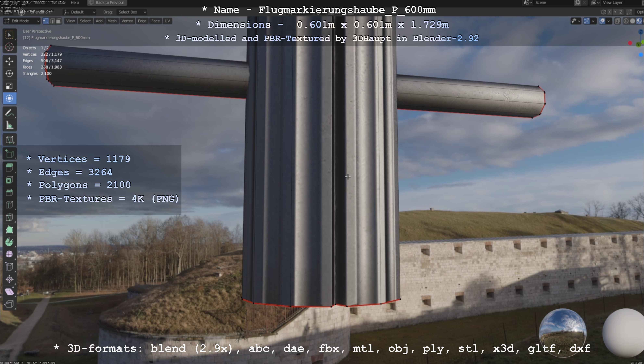The image size is (644, 364).
Task: Open the Default orientation dropdown
Action: coord(79,12)
